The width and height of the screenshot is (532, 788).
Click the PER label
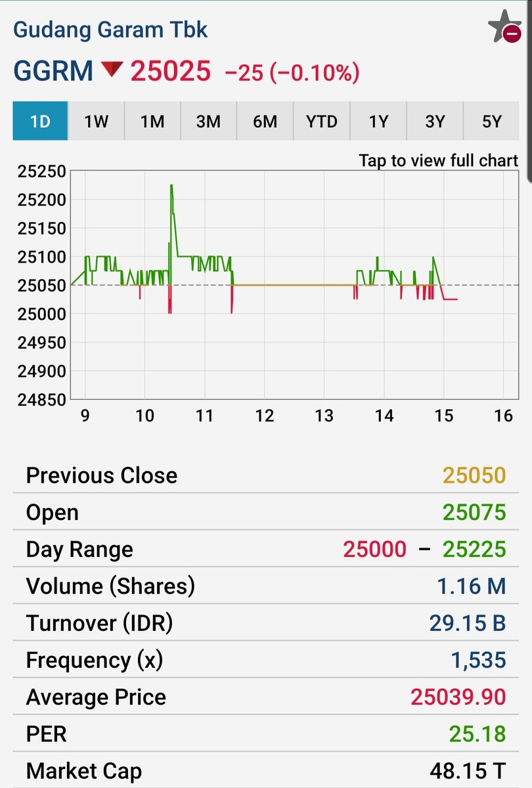pyautogui.click(x=46, y=733)
